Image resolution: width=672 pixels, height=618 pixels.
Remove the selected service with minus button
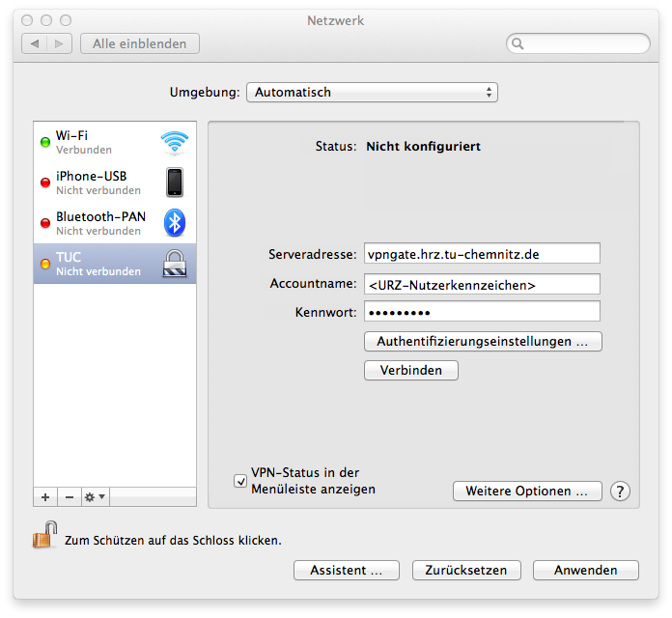coord(69,496)
